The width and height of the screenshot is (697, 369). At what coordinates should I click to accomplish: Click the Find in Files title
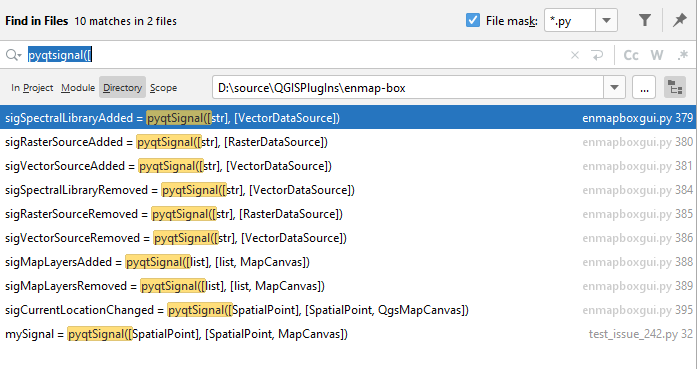tap(36, 21)
